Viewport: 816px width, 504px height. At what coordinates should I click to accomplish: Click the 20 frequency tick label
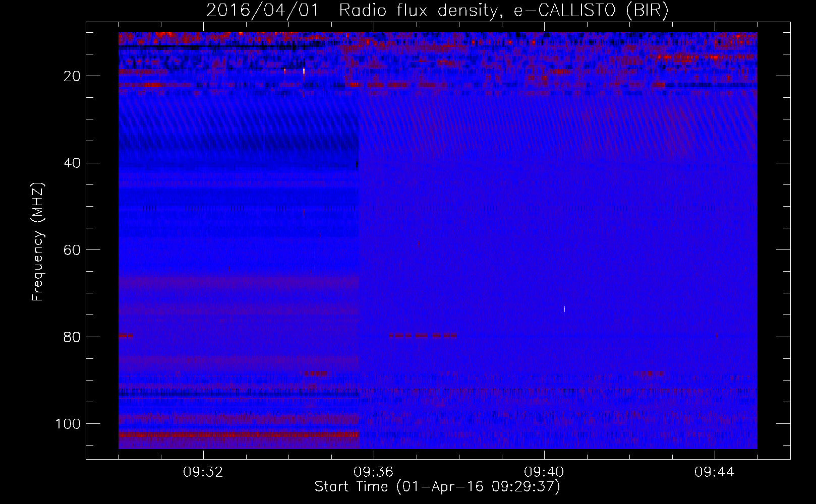73,76
